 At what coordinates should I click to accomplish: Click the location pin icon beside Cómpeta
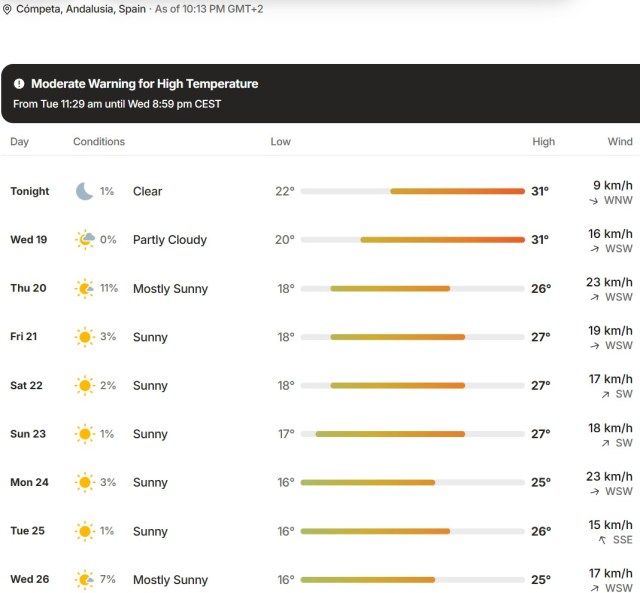(x=7, y=9)
